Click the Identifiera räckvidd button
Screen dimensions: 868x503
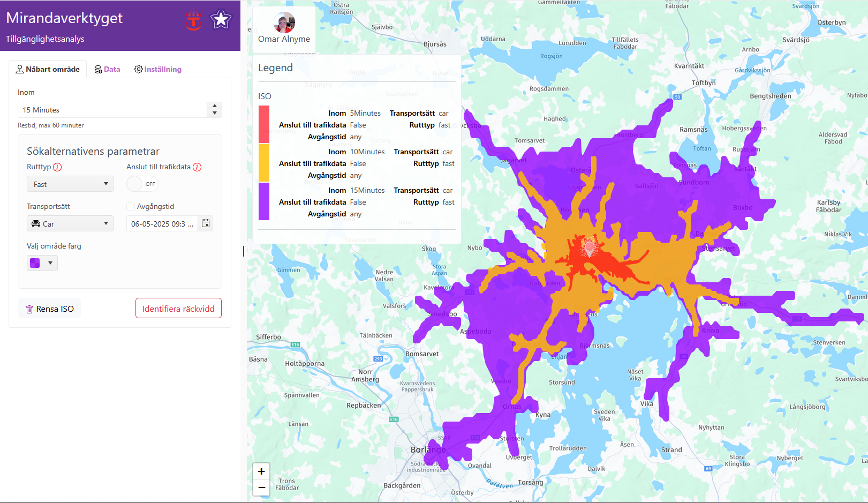click(178, 308)
